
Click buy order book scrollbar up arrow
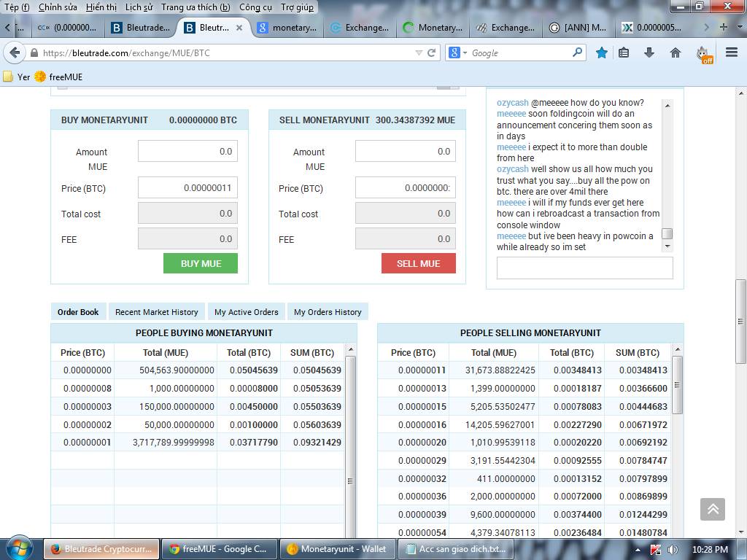[x=351, y=350]
